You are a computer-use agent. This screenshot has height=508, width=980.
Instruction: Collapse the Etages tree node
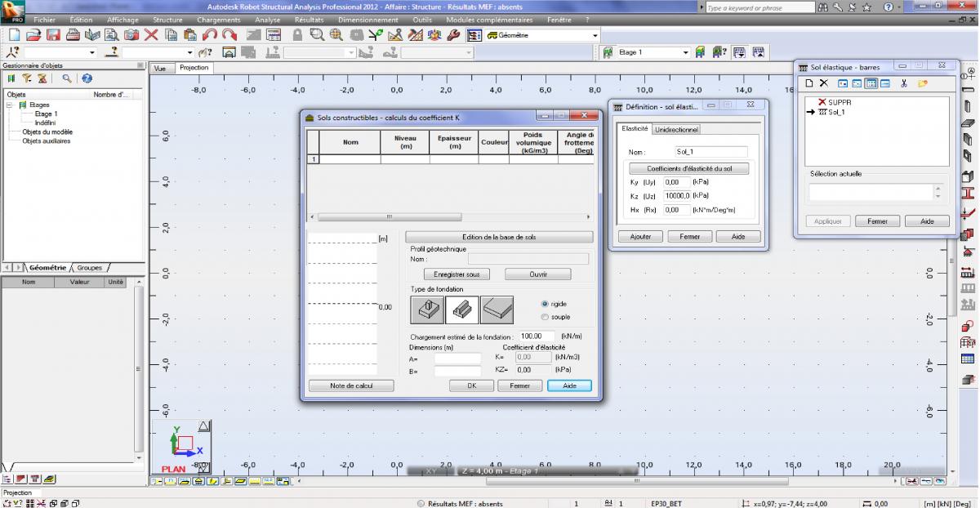tap(10, 105)
